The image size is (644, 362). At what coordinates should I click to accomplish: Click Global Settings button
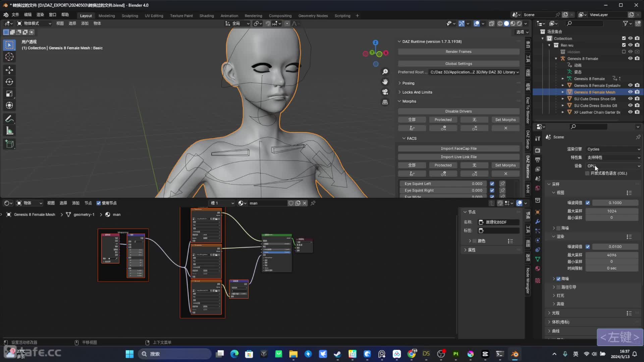coord(459,64)
